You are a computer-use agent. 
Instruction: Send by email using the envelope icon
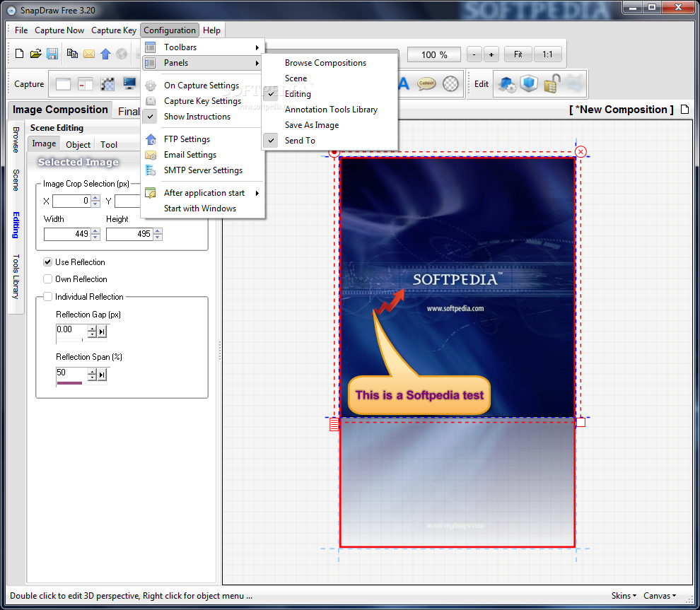click(89, 54)
